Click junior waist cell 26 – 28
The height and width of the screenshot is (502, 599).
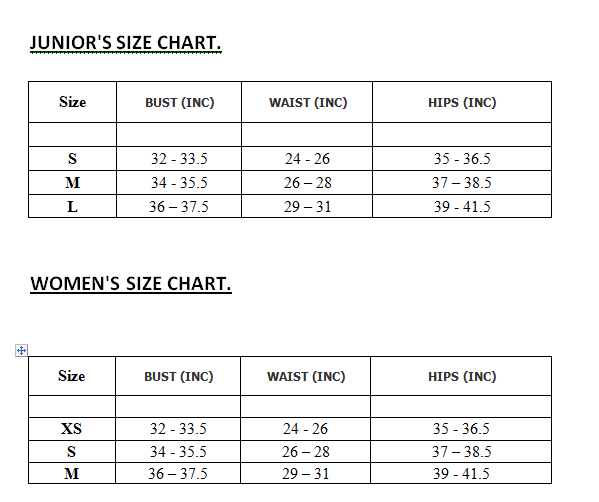pos(307,183)
